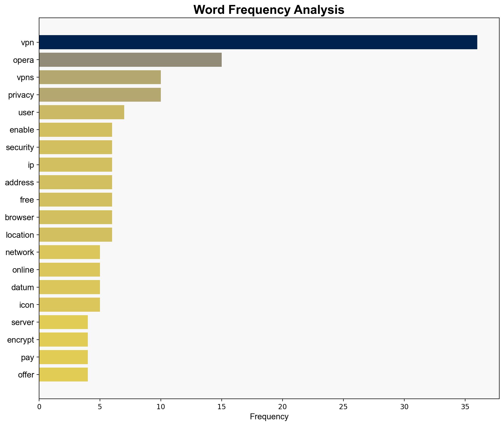The width and height of the screenshot is (504, 426).
Task: Click the dark navy vpn bar
Action: point(258,42)
